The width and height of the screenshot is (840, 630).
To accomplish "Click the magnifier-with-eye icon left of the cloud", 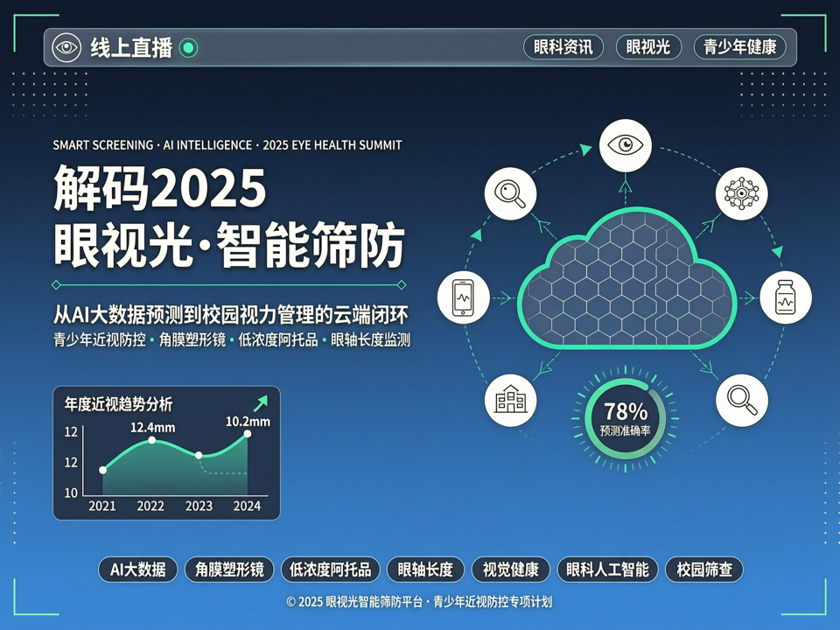I will 510,193.
